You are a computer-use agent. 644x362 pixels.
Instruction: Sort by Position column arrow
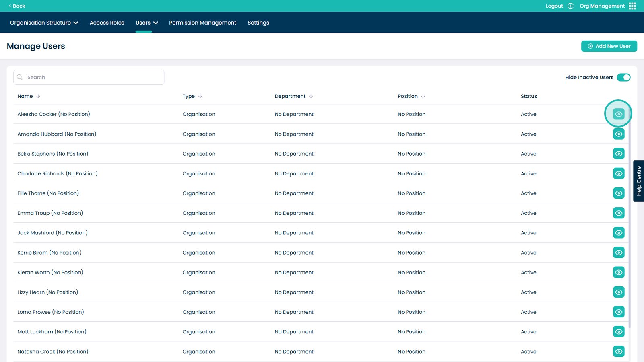click(423, 96)
